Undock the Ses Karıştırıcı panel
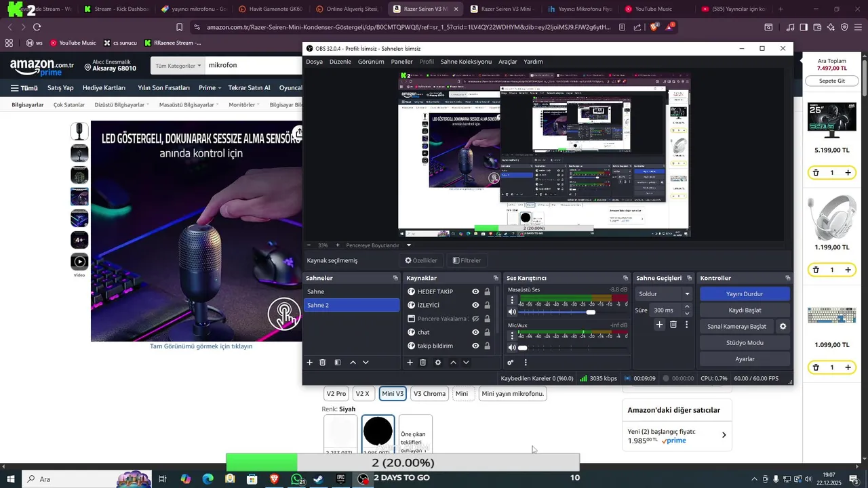Viewport: 868px width, 488px height. coord(625,278)
